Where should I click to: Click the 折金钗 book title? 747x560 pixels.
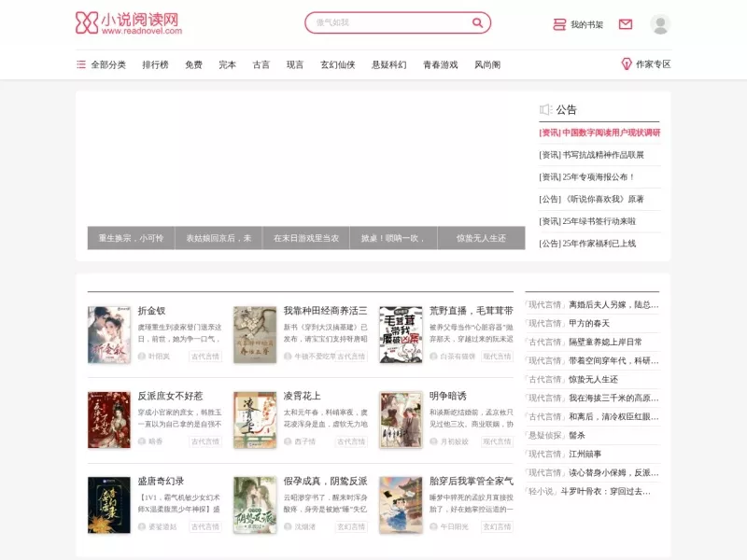pos(151,311)
